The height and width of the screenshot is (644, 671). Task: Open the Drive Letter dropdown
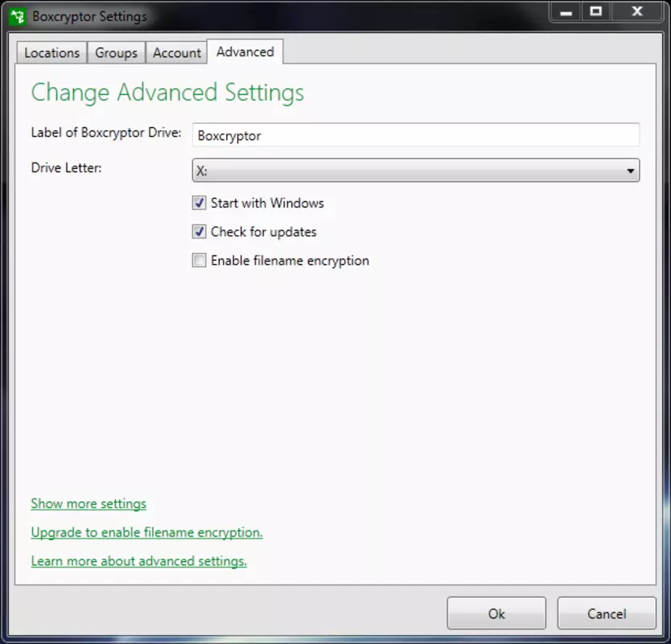coord(415,171)
